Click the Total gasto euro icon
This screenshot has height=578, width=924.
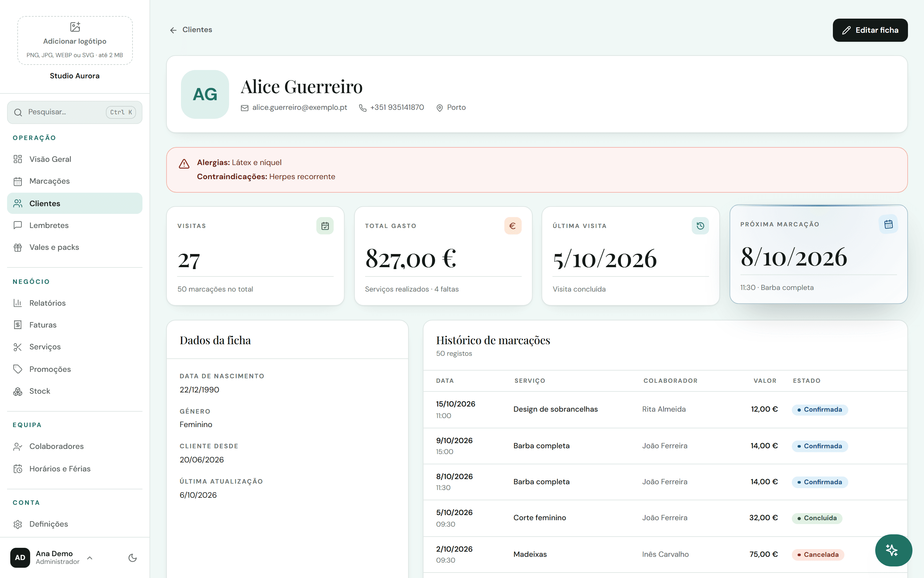coord(512,226)
